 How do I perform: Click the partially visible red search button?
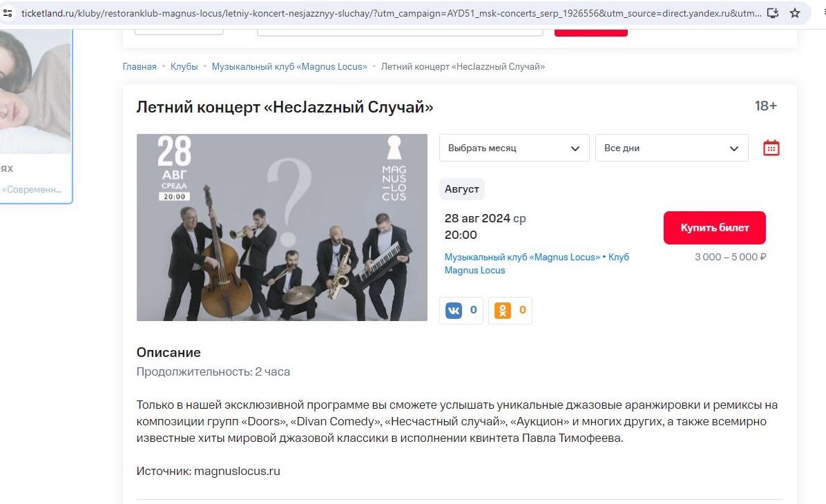[x=591, y=32]
